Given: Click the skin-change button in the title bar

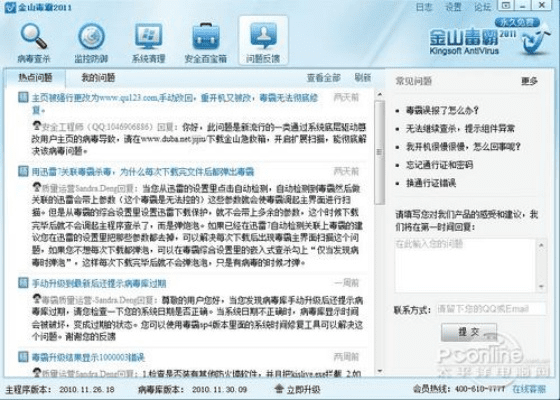Looking at the screenshot, I should point(505,5).
